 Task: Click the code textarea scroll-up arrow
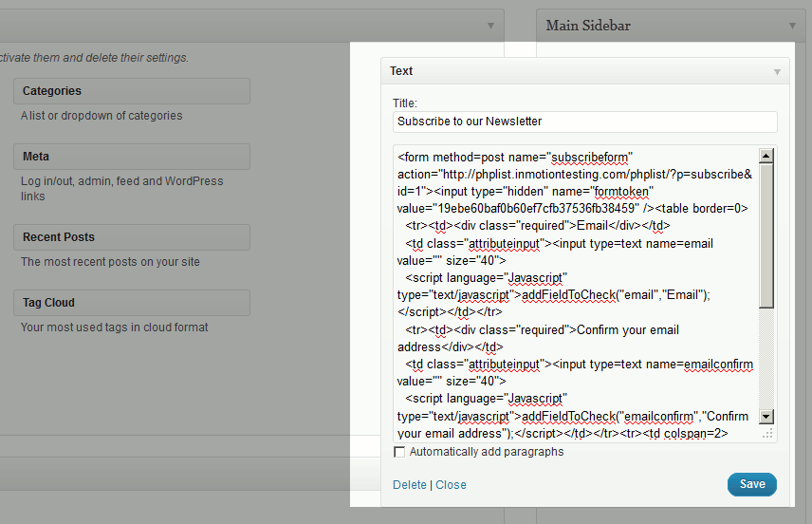pyautogui.click(x=766, y=157)
